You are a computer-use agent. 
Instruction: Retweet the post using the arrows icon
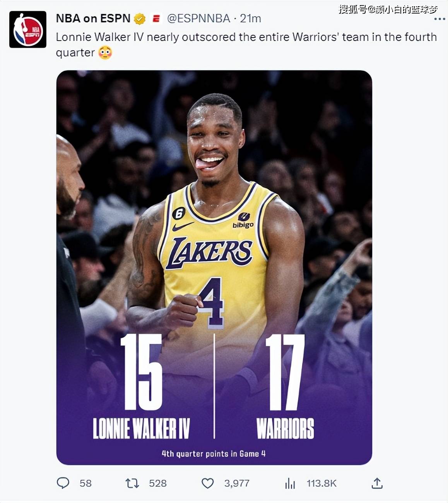point(132,483)
